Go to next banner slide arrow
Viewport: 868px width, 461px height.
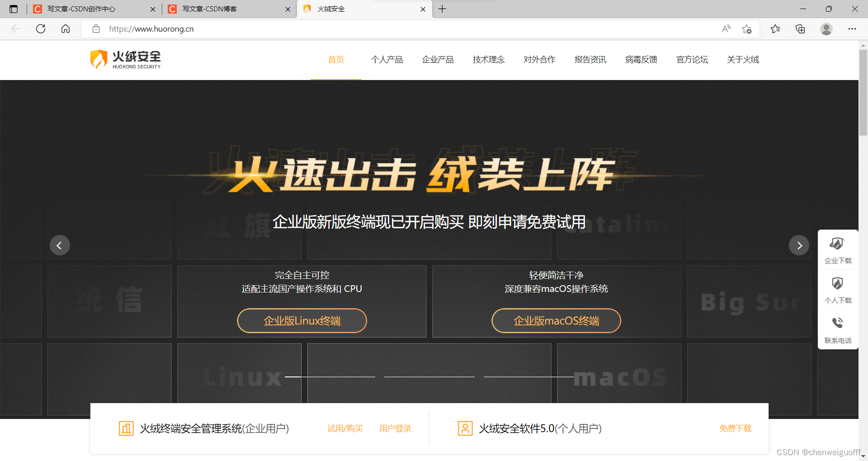point(799,245)
